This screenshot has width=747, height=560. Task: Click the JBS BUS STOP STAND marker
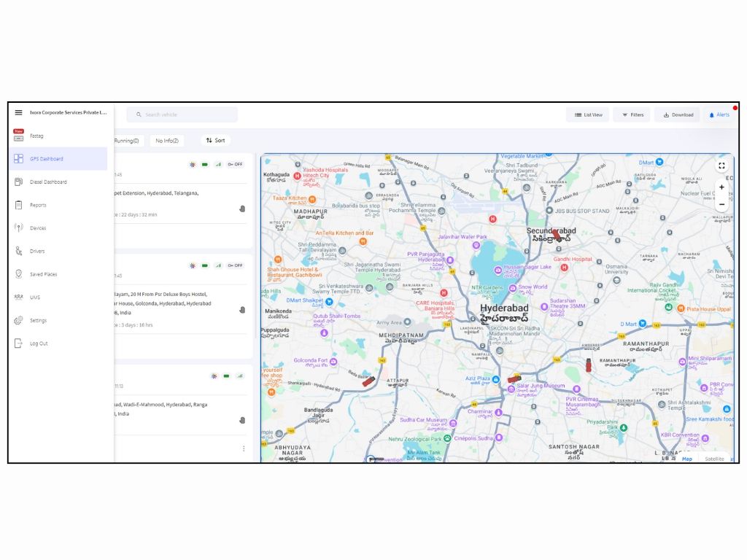pyautogui.click(x=549, y=211)
